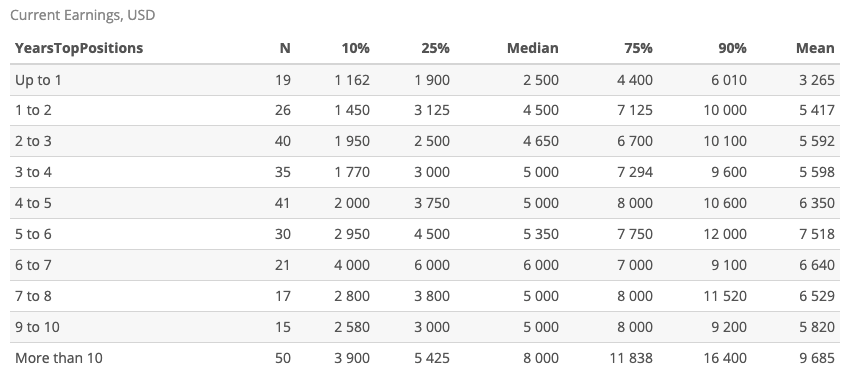
Task: Click the "9 to 10" row label
Action: click(x=37, y=327)
